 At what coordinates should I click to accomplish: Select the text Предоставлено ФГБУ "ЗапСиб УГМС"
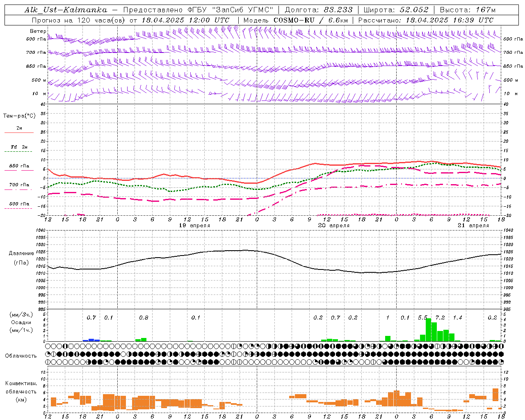click(198, 10)
